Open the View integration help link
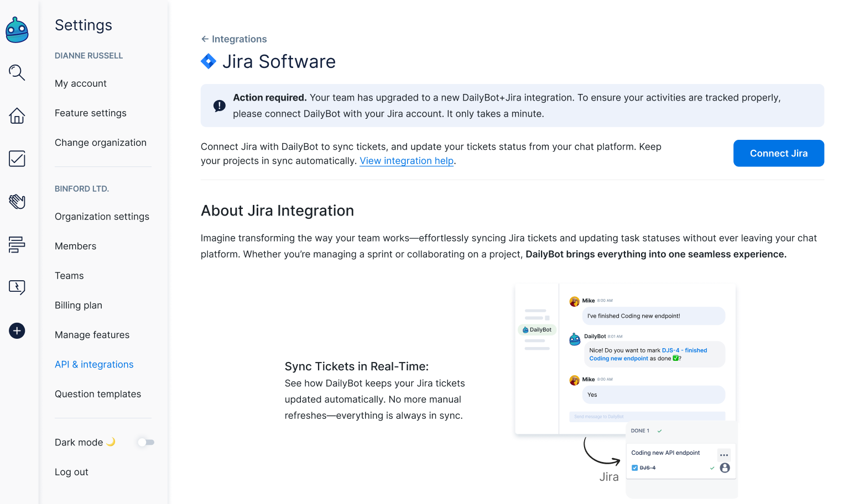Screen dimensions: 854x504 click(407, 161)
